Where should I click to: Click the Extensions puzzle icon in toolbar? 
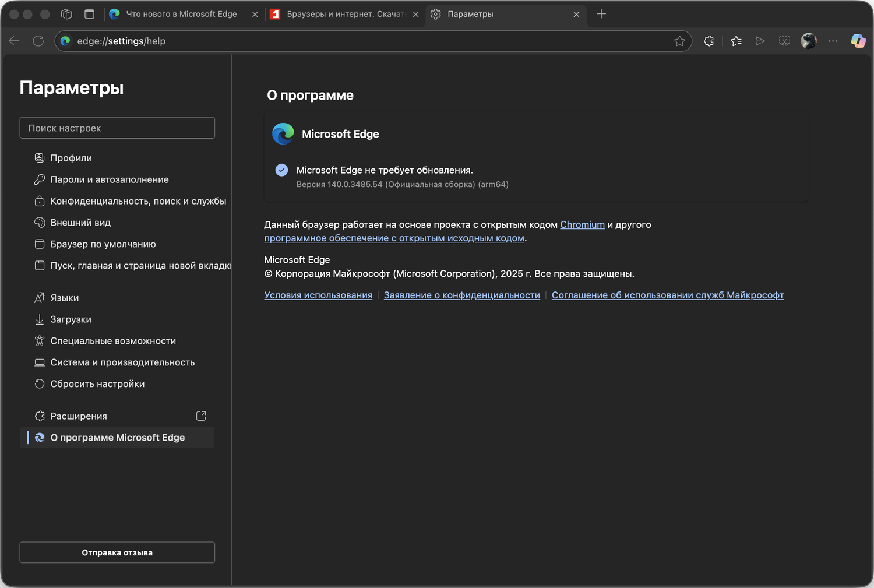[709, 41]
